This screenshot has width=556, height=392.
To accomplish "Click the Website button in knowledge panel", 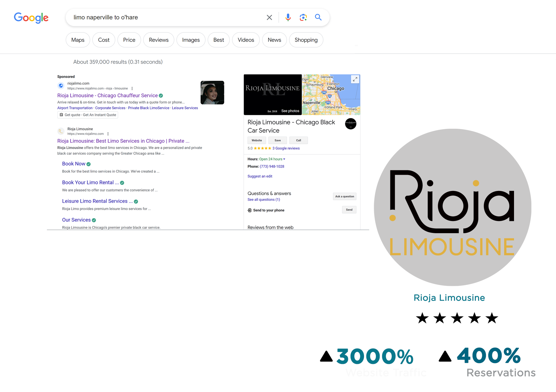I will click(257, 140).
